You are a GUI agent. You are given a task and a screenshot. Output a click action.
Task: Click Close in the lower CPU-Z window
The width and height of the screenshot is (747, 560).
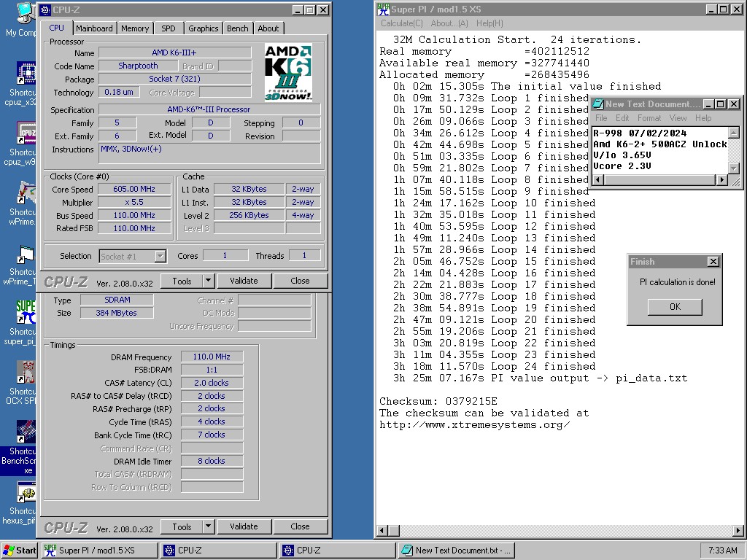300,526
